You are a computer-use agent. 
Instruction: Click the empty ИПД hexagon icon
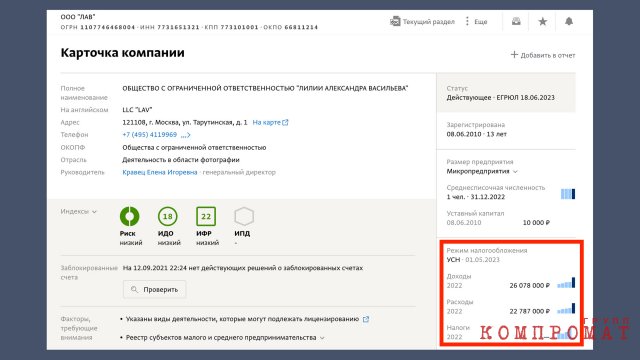point(244,216)
